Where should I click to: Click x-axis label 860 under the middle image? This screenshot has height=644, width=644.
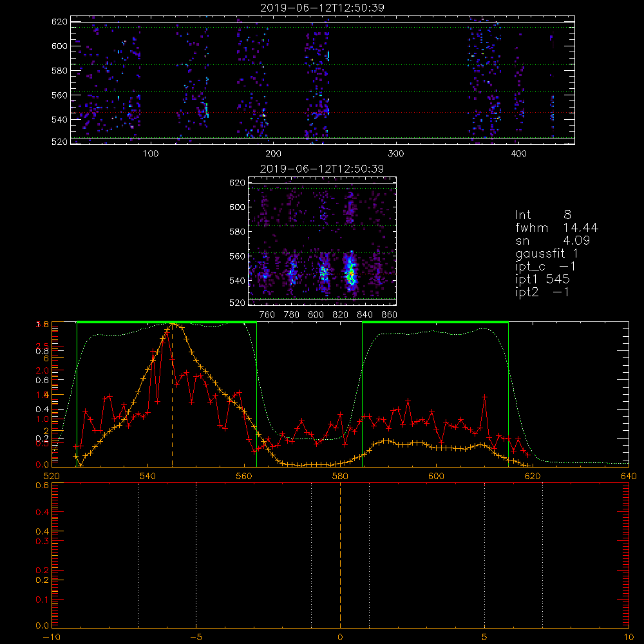(x=390, y=315)
